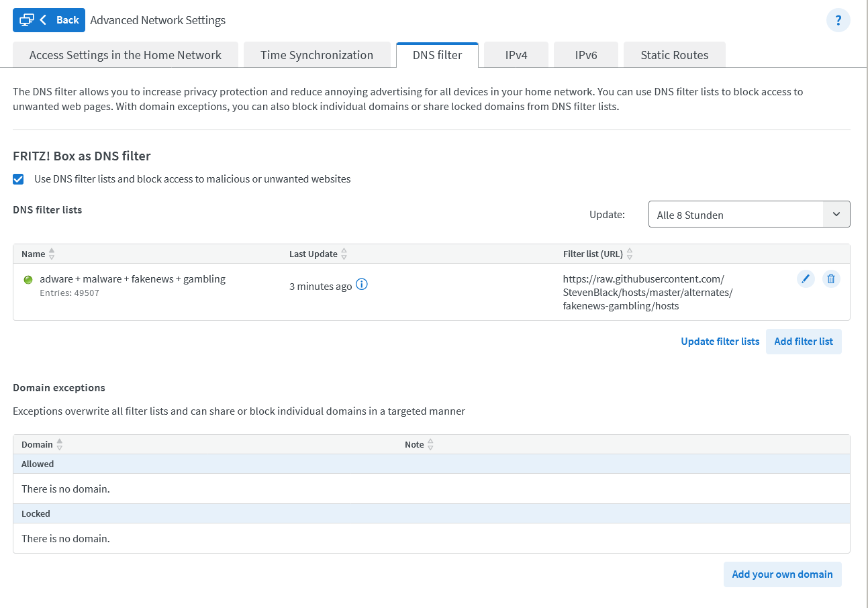
Task: Click the '3 minutes ago' update time
Action: click(x=320, y=286)
